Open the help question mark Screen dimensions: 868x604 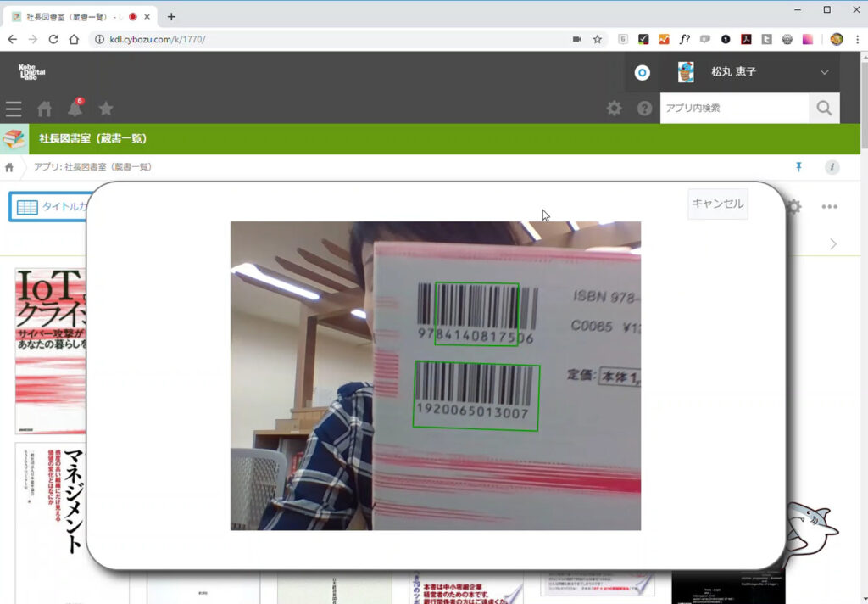click(644, 108)
